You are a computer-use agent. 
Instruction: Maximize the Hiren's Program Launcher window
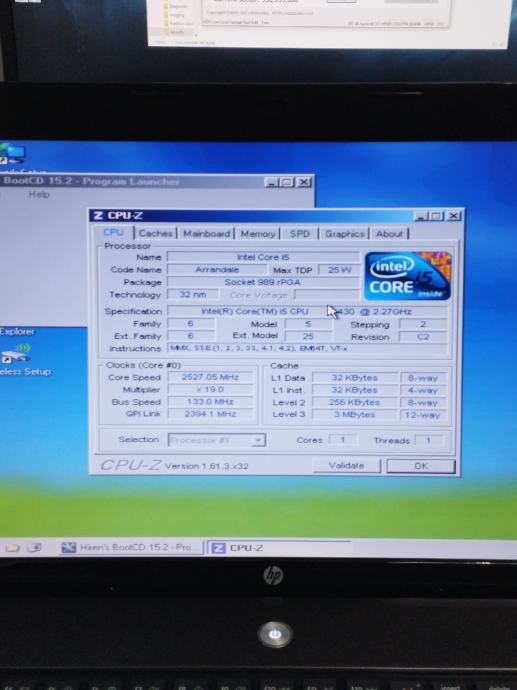tap(287, 182)
